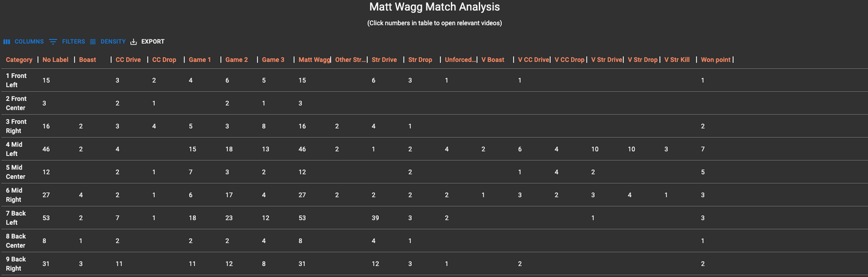Screen dimensions: 868x277
Task: Click the V Str Kill column header
Action: click(x=677, y=60)
